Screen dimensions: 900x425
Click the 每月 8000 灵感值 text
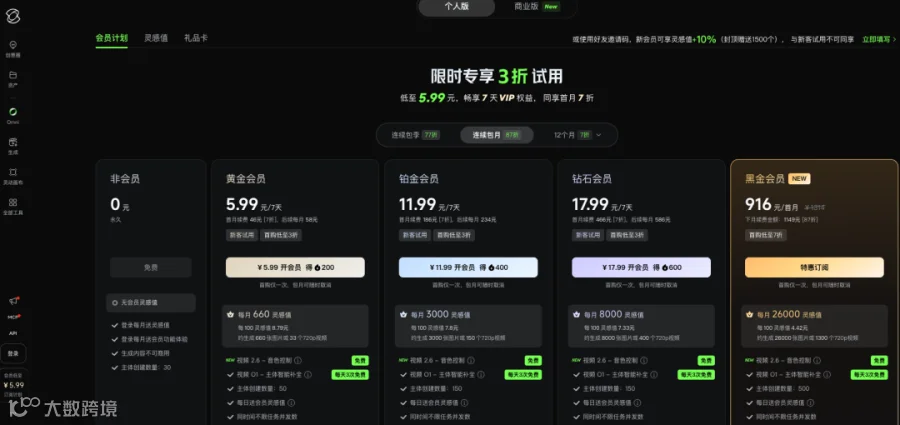[613, 315]
